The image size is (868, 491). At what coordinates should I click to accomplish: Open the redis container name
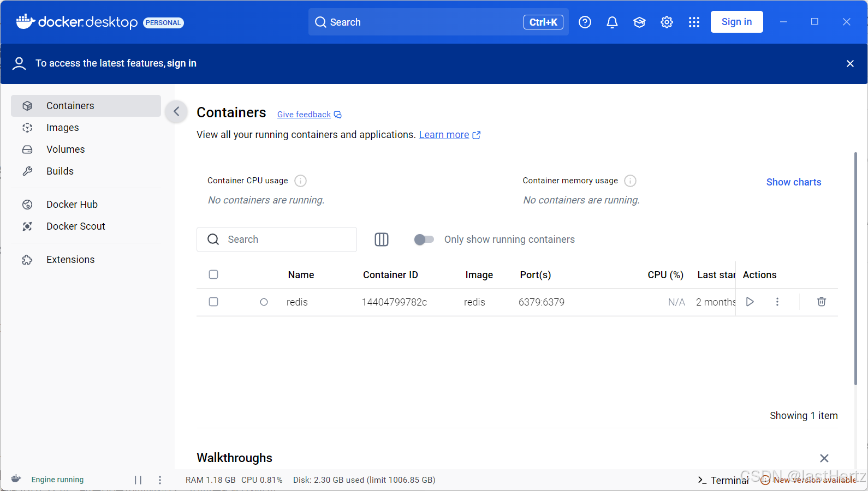[x=297, y=302]
